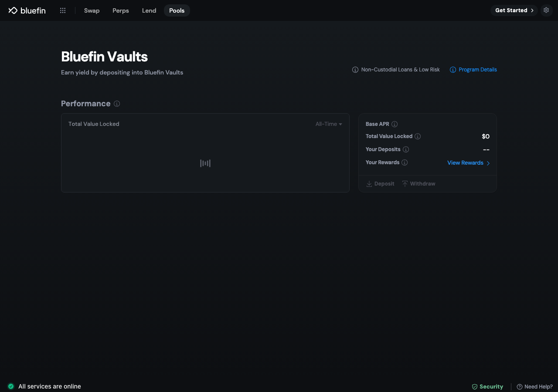This screenshot has height=392, width=558.
Task: Click the Deposit download-arrow icon
Action: (x=369, y=184)
